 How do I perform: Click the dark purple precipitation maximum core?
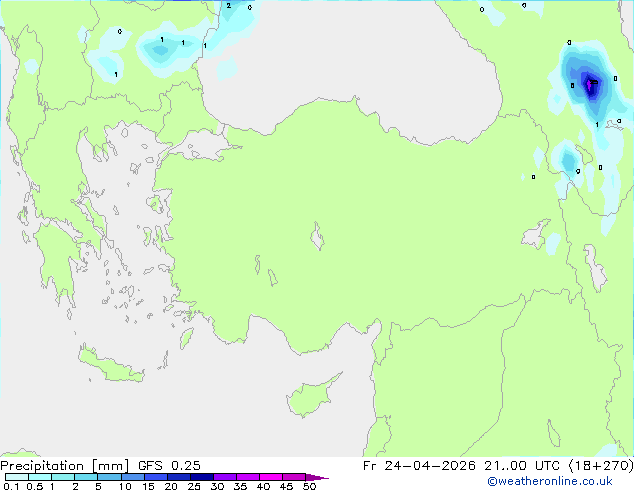(x=591, y=86)
